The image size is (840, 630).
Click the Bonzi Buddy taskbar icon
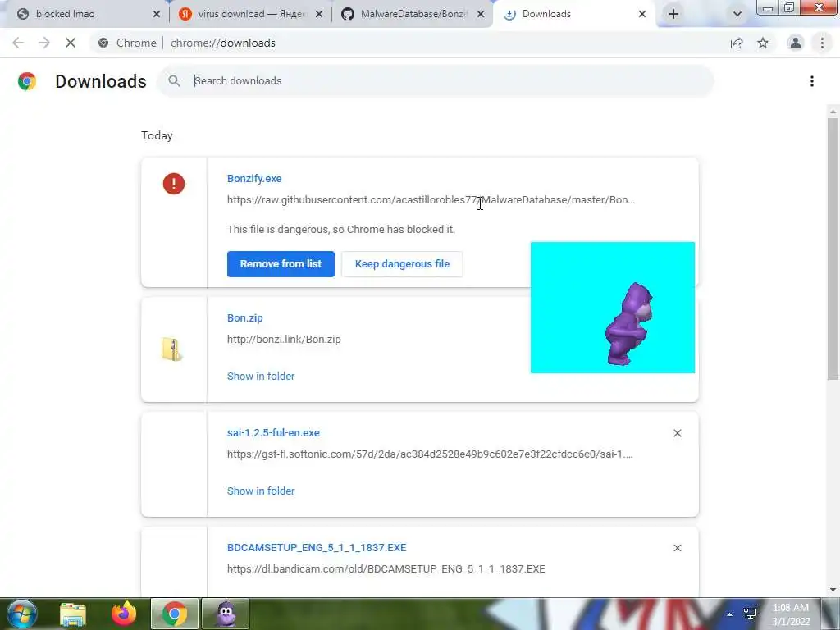pos(226,614)
